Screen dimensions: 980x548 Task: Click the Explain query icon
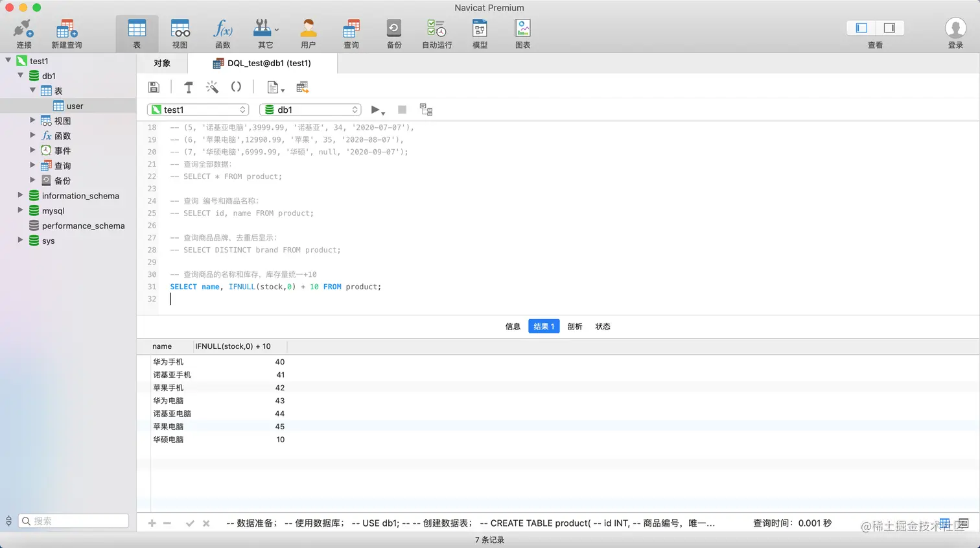(x=426, y=110)
